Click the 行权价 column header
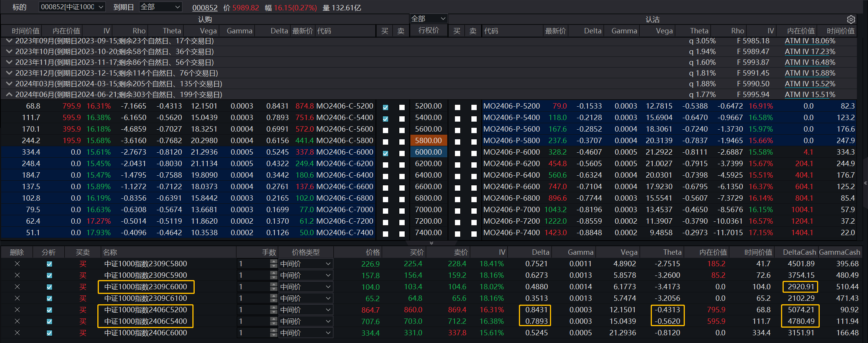 (428, 31)
